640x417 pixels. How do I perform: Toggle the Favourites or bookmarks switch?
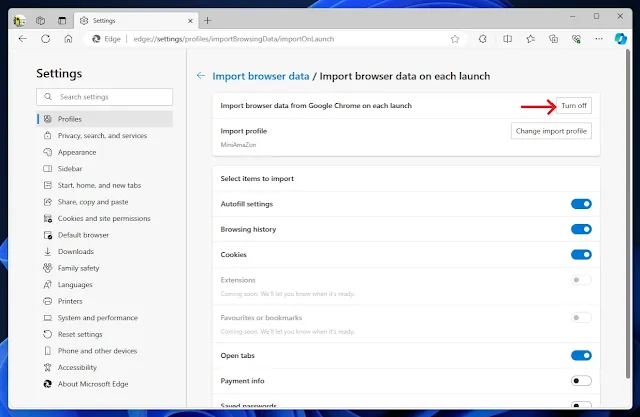581,317
